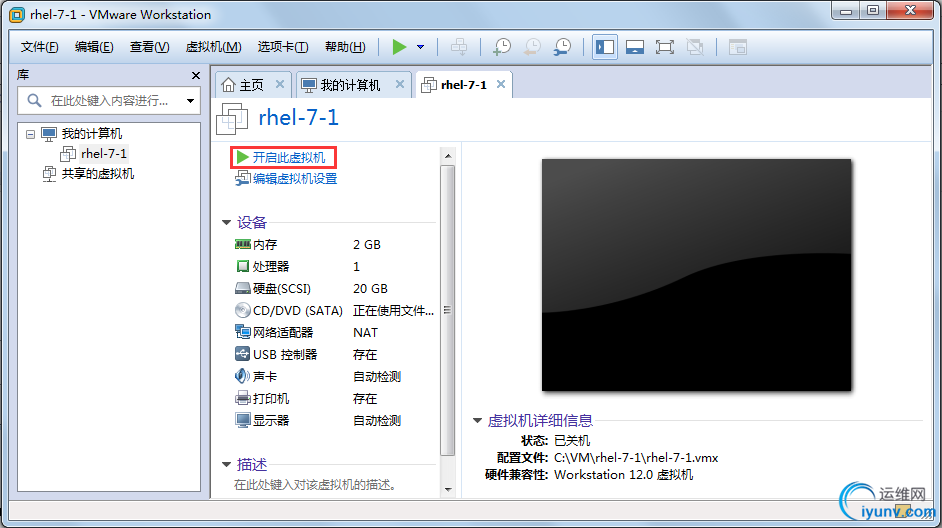942x528 pixels.
Task: Collapse the 我的计算机 tree node
Action: click(30, 134)
